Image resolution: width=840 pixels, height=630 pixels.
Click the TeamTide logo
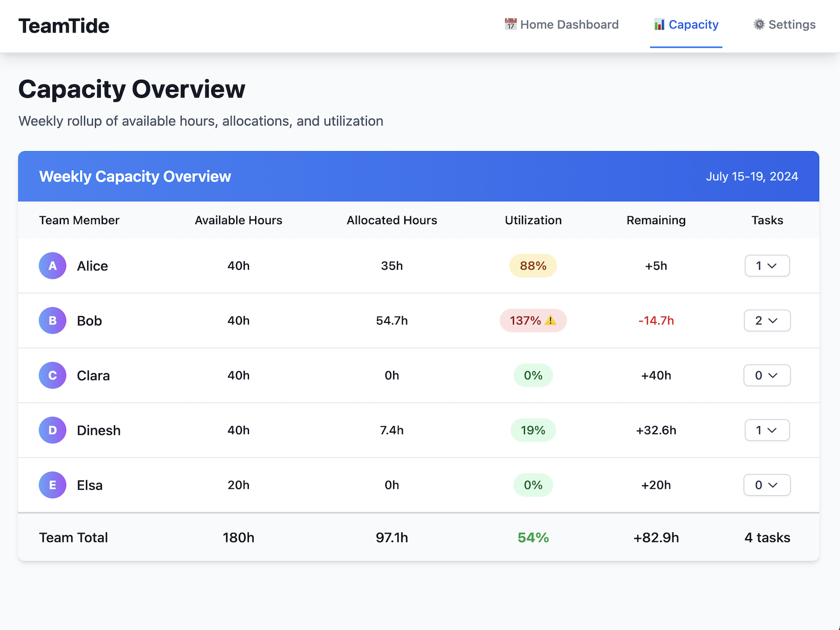(x=64, y=26)
